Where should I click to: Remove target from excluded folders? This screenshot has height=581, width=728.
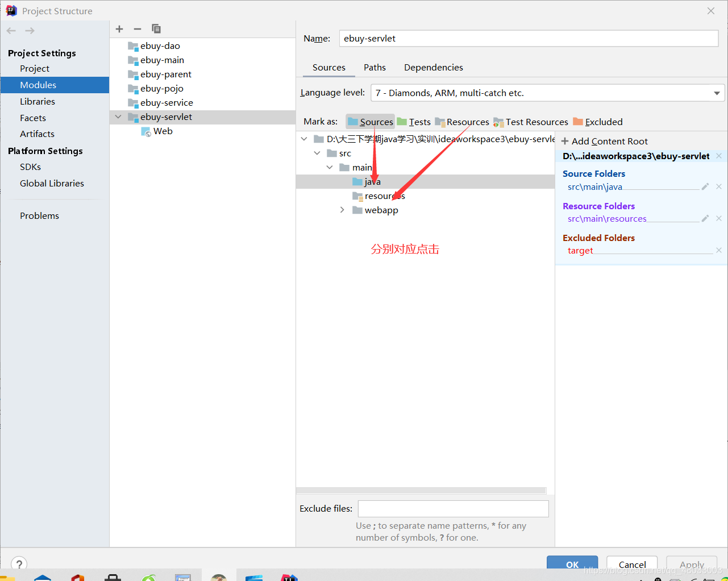point(719,250)
